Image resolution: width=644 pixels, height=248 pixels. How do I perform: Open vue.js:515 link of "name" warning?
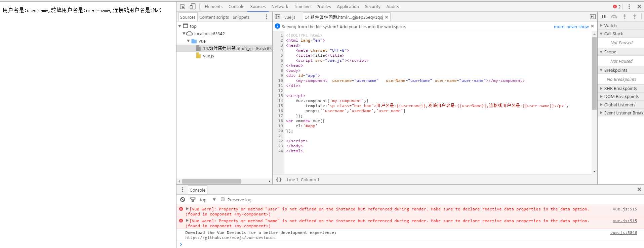pyautogui.click(x=625, y=221)
